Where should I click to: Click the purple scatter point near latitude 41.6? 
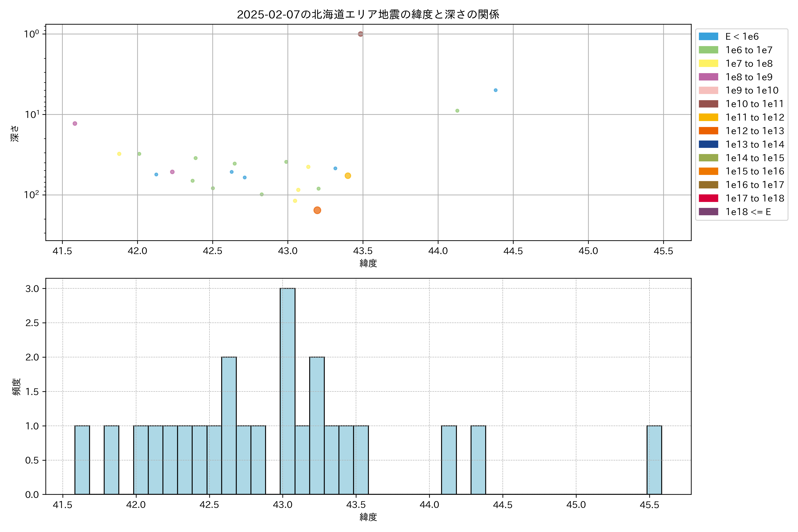75,123
